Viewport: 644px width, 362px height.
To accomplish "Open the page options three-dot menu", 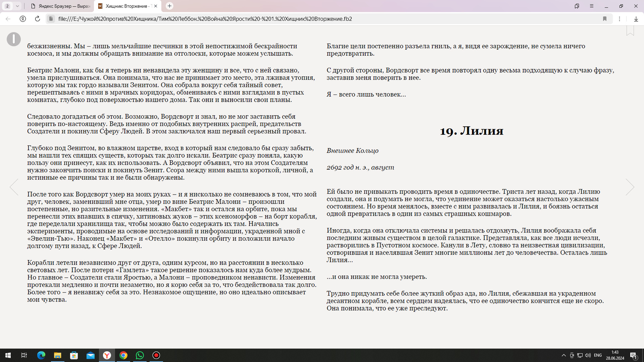I will coord(619,19).
